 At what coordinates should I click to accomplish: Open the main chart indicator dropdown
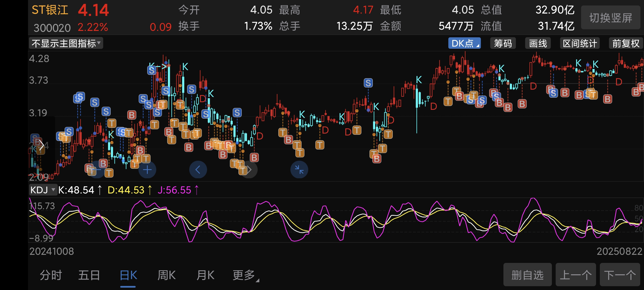66,43
